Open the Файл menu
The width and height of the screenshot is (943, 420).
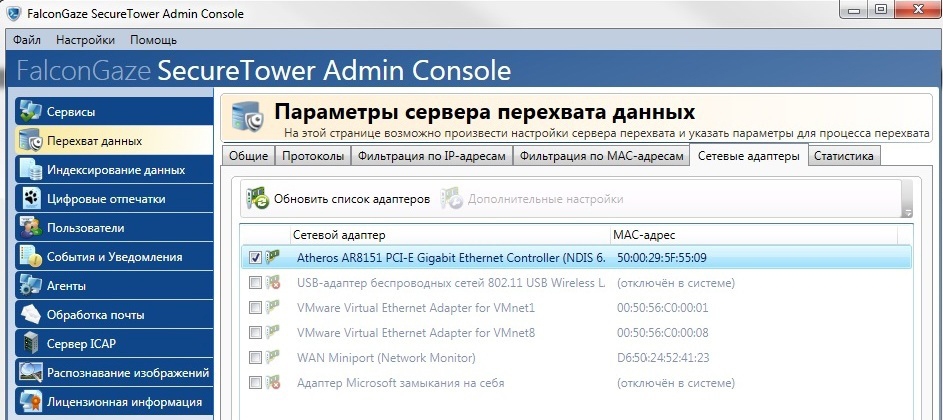[x=26, y=40]
